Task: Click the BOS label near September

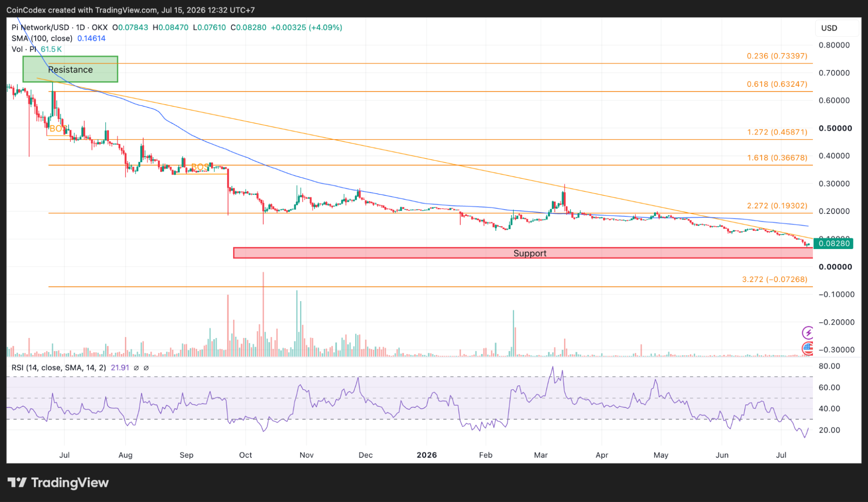Action: [200, 167]
